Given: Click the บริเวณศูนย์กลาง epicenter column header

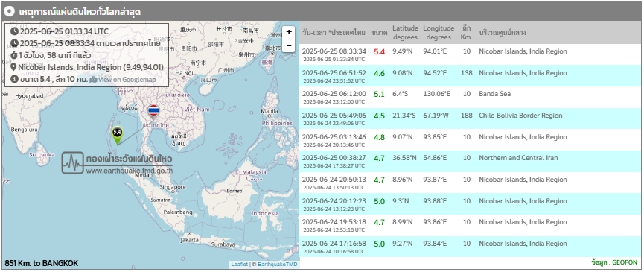Looking at the screenshot, I should click(x=503, y=33).
